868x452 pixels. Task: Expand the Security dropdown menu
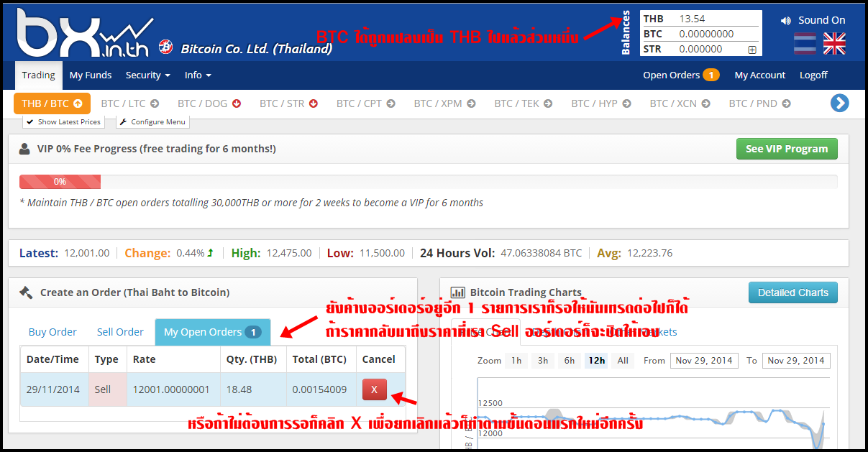pos(147,75)
